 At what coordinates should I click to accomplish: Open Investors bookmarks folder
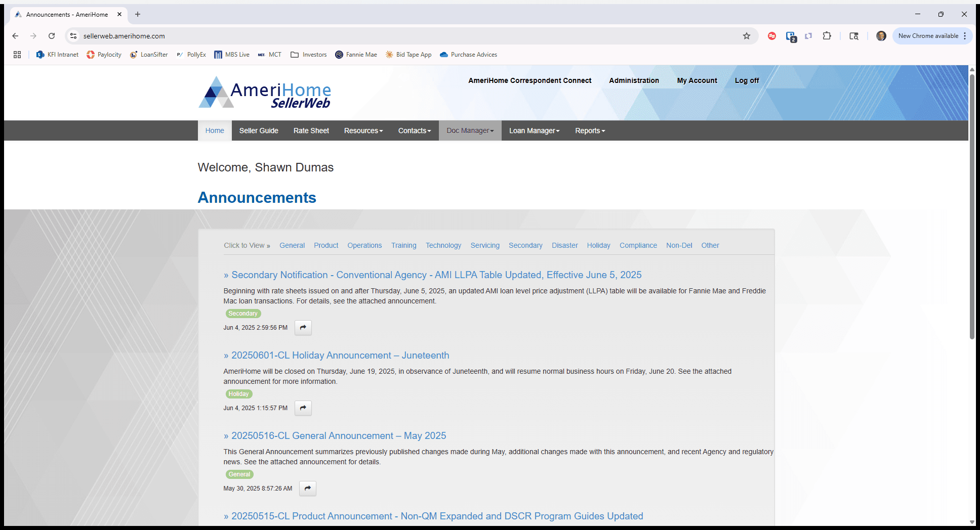(309, 55)
